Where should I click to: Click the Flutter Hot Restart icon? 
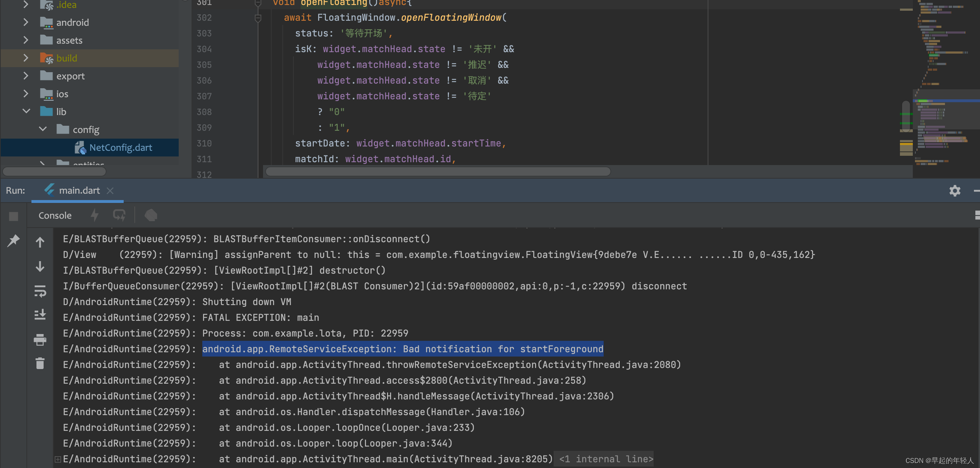click(119, 215)
